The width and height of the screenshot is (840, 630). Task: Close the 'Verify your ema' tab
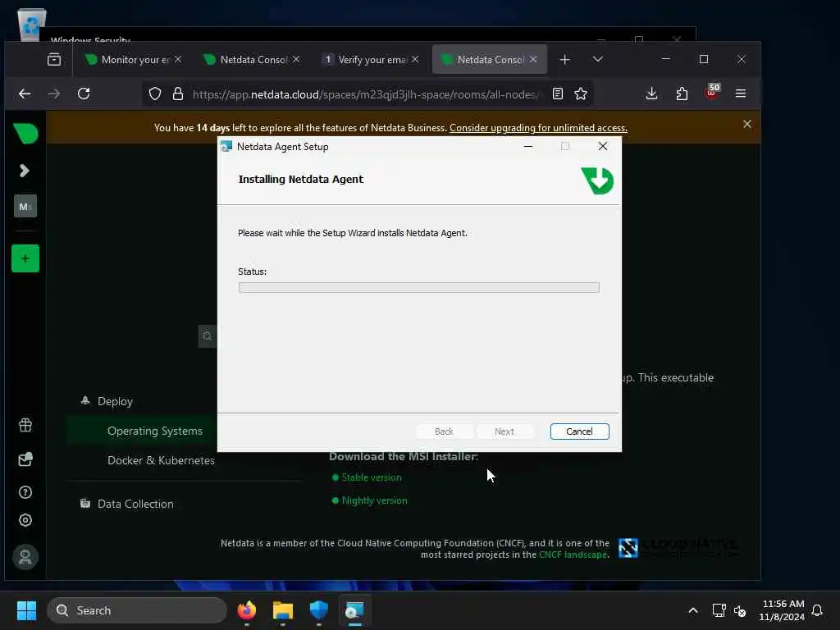coord(415,59)
